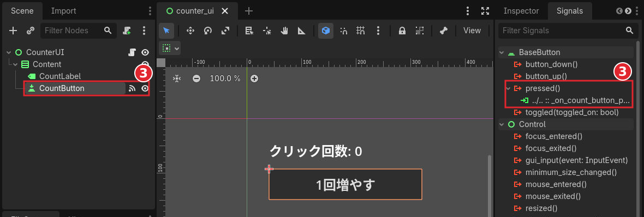
Task: Go to previous edited object arrow
Action: (619, 11)
